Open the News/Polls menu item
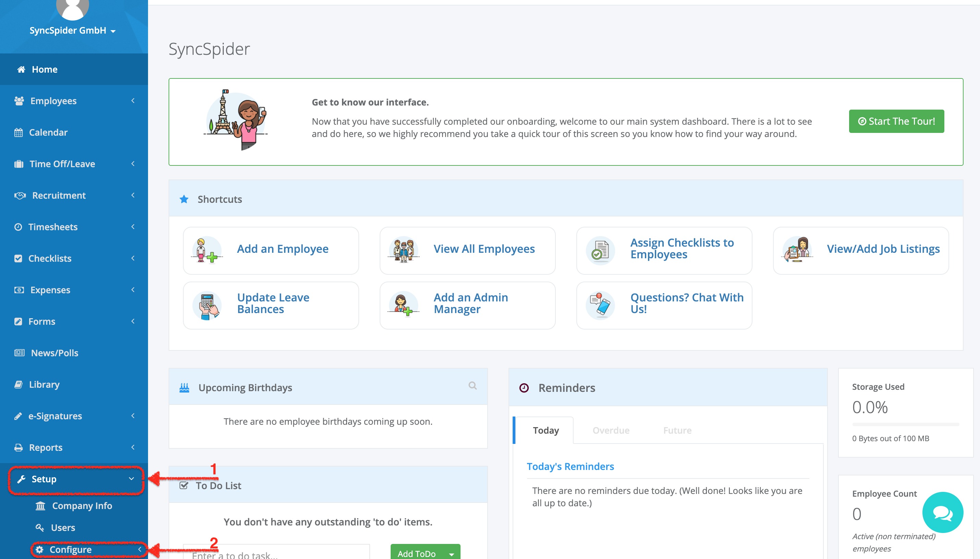The image size is (980, 559). point(74,353)
